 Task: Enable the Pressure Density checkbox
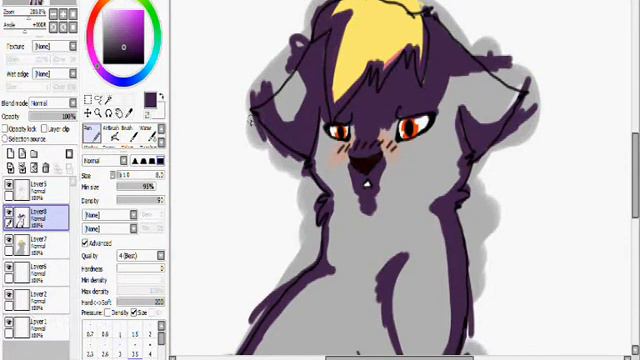108,313
